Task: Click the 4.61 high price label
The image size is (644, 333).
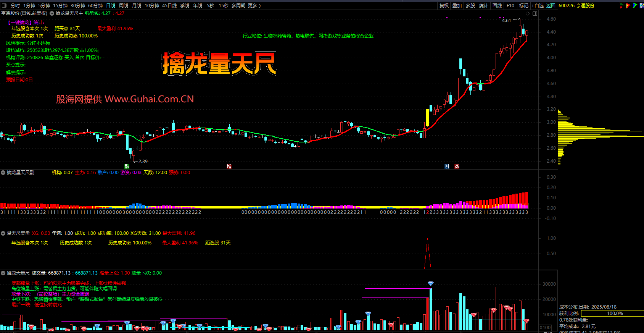Action: pyautogui.click(x=506, y=21)
